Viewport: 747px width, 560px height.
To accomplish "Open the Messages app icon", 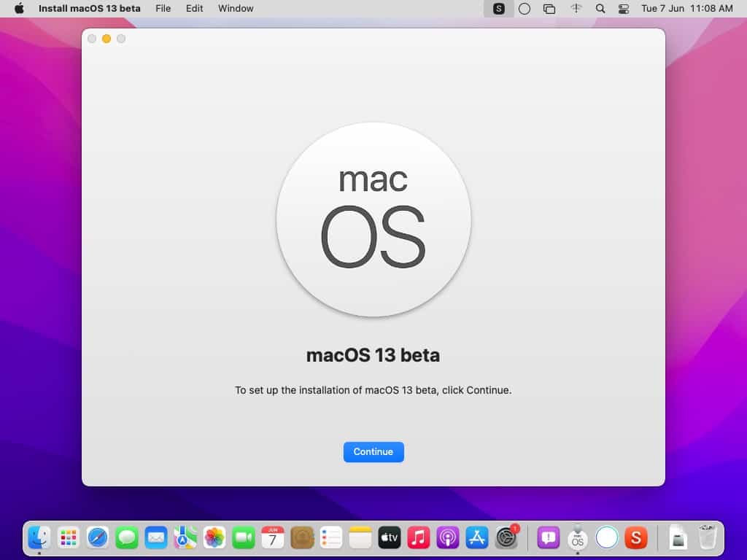I will 127,538.
